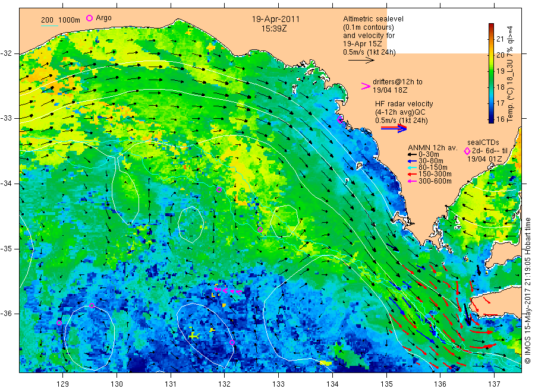Click the 137 longitude axis label

coord(494,384)
